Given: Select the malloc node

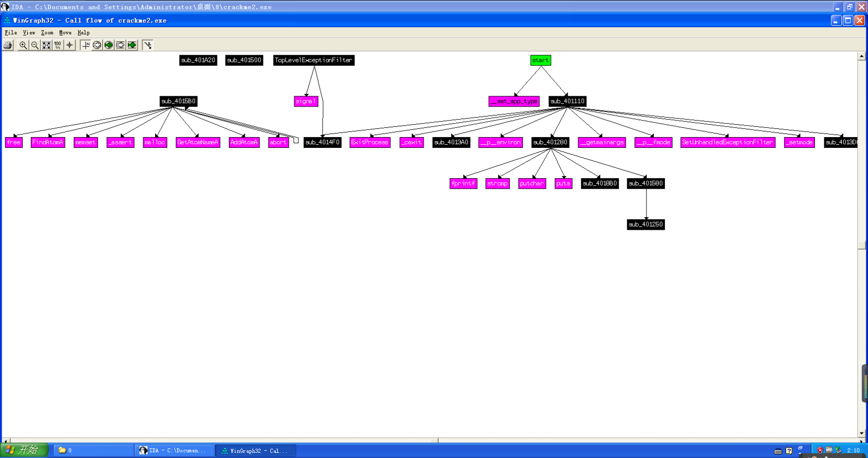Looking at the screenshot, I should (x=155, y=143).
